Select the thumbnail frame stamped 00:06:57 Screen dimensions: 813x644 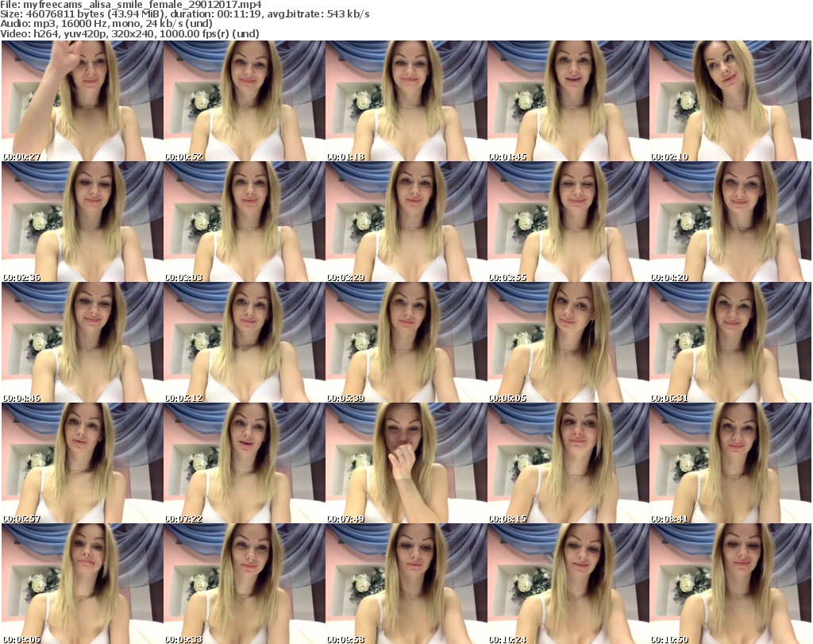[x=83, y=463]
